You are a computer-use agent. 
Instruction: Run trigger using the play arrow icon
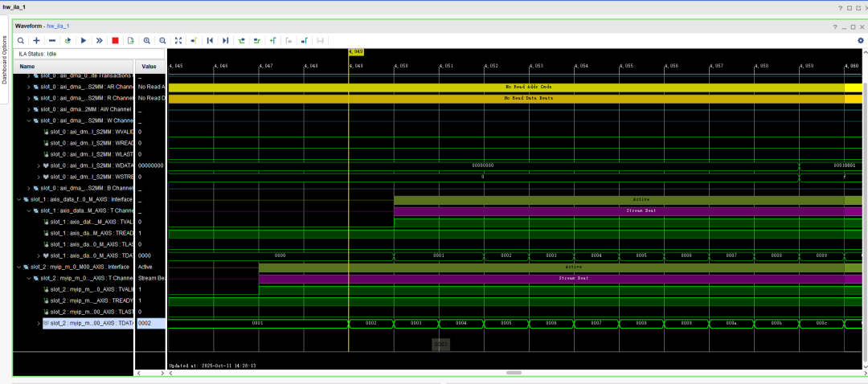[84, 40]
